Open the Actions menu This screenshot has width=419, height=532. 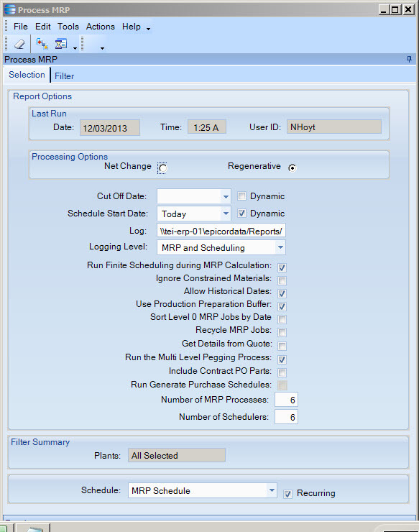[101, 27]
